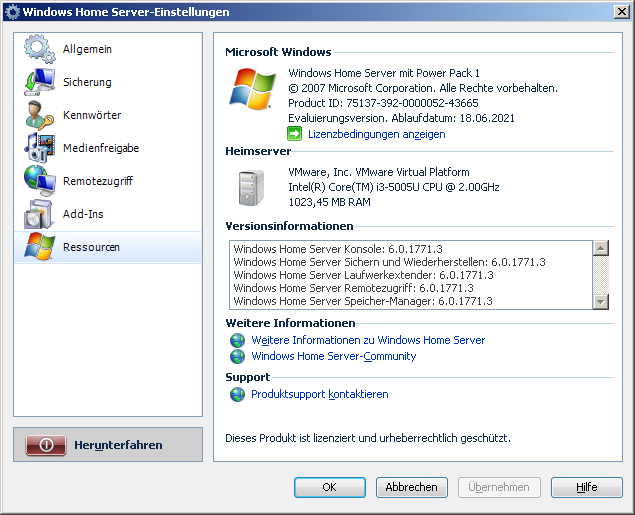Click the 1023,45 MB RAM value

coord(329,202)
